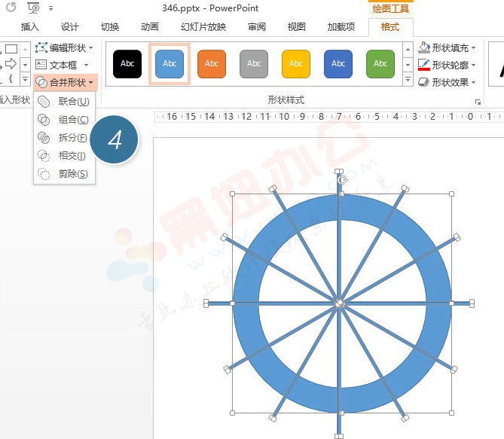Switch to the 插入 tab

coord(30,27)
